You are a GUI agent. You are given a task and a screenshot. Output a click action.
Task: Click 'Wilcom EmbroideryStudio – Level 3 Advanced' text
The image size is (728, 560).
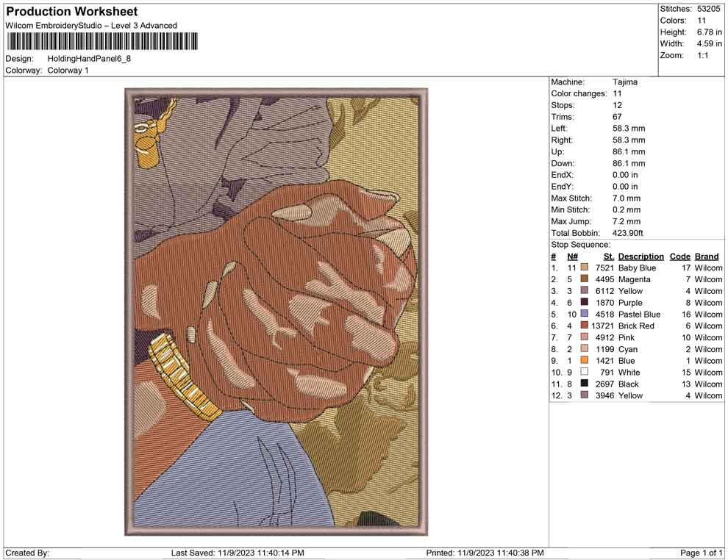(91, 26)
